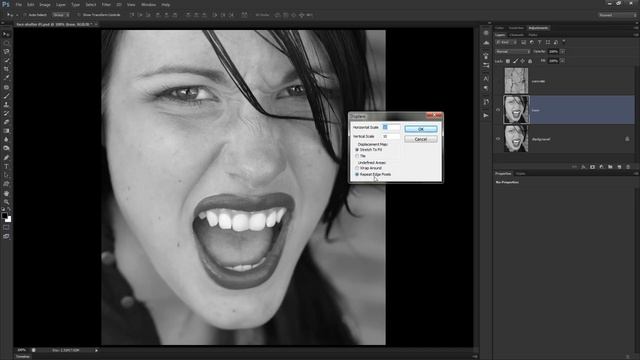Select the Crop tool
640x360 pixels.
pyautogui.click(x=6, y=69)
